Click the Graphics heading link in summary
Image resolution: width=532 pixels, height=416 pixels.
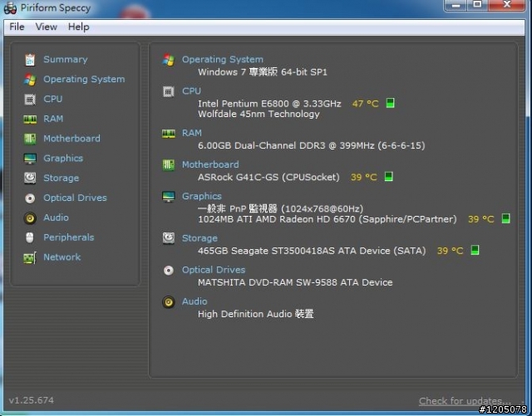202,196
